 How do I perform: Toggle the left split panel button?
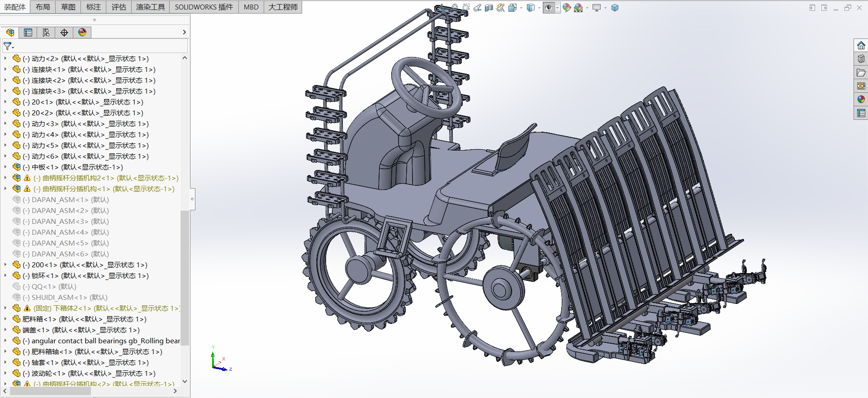pos(812,8)
